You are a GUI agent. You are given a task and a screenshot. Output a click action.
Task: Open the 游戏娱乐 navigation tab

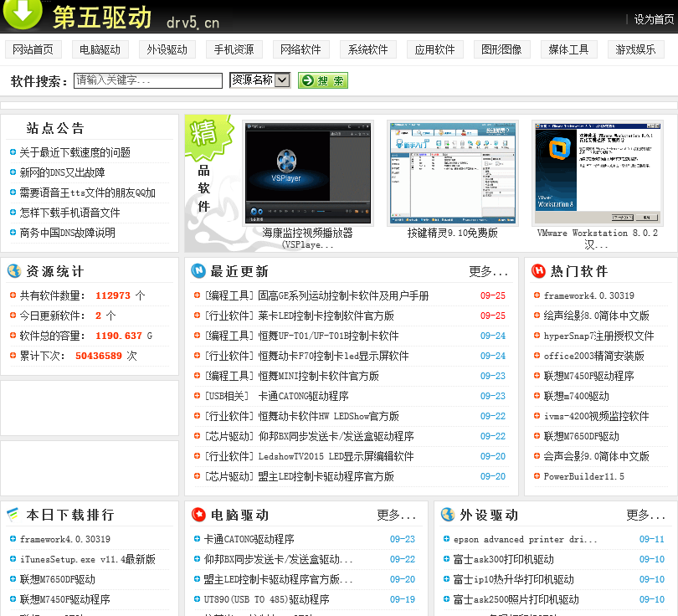click(636, 49)
